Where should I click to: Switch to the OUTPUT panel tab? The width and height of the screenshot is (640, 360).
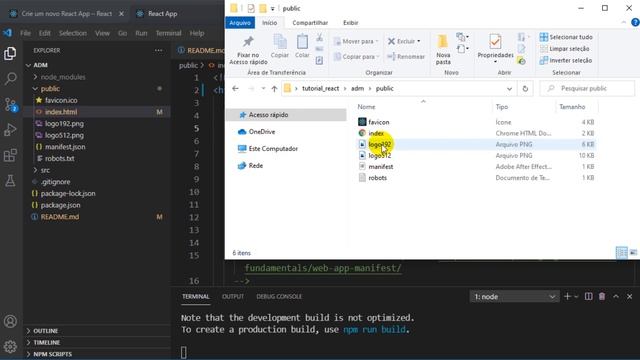(x=233, y=296)
